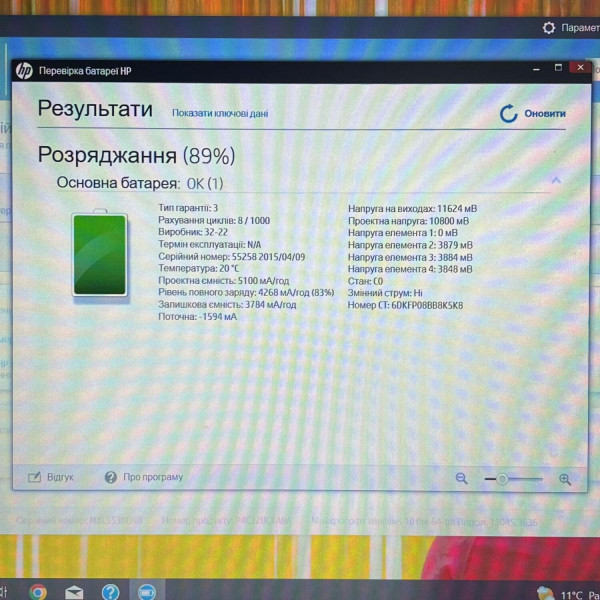The height and width of the screenshot is (600, 600).
Task: Click Розряджання (89%) status text
Action: coord(137,155)
